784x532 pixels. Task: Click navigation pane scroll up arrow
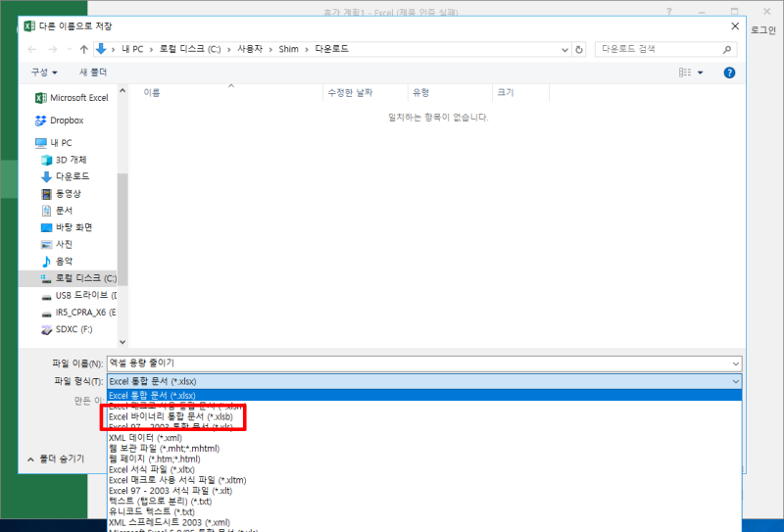click(122, 91)
